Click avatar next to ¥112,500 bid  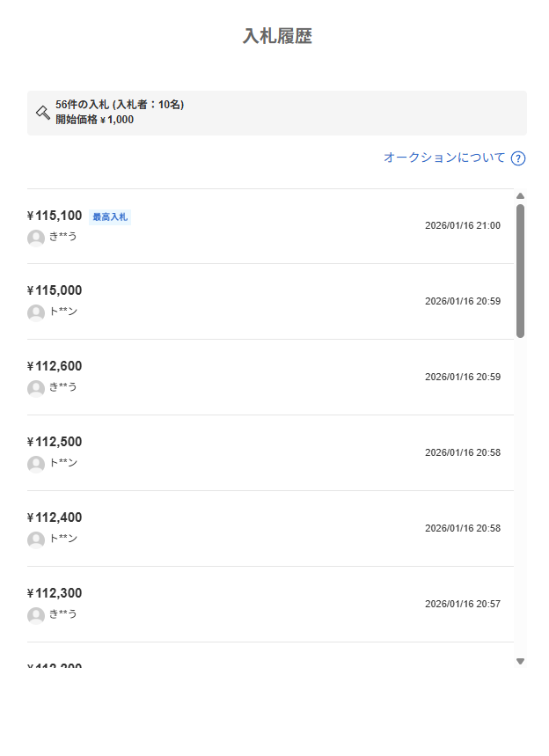[x=36, y=464]
